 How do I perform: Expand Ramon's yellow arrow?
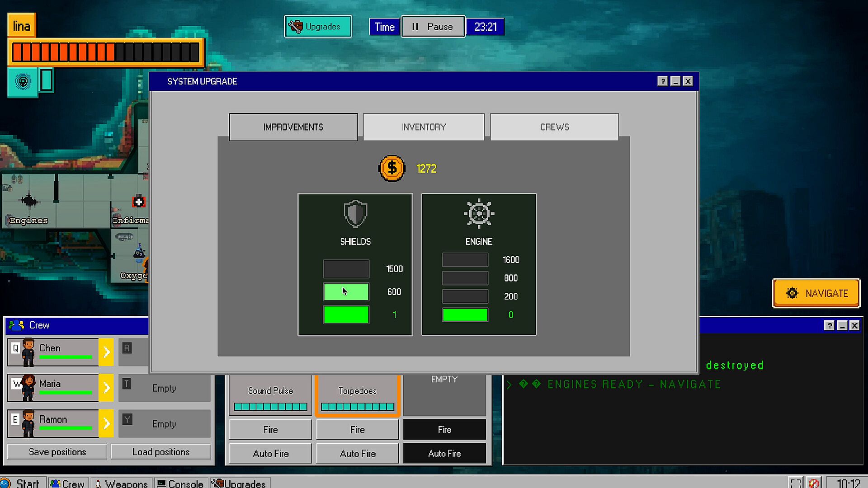tap(106, 423)
